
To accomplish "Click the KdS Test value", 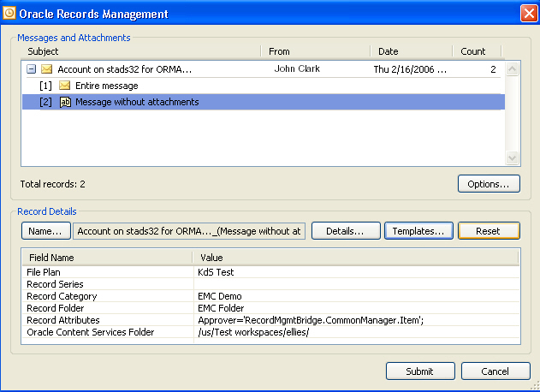I will pyautogui.click(x=216, y=272).
